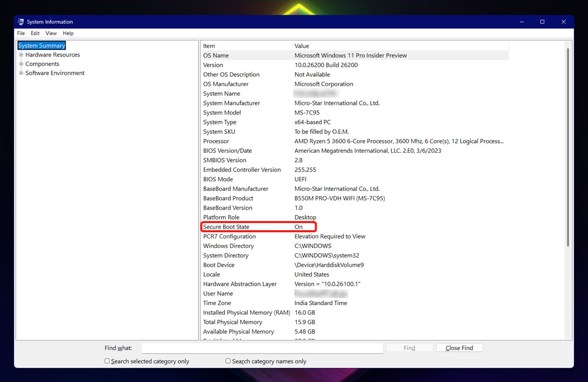Viewport: 588px width, 382px height.
Task: Enable Search selected category only
Action: tap(107, 361)
